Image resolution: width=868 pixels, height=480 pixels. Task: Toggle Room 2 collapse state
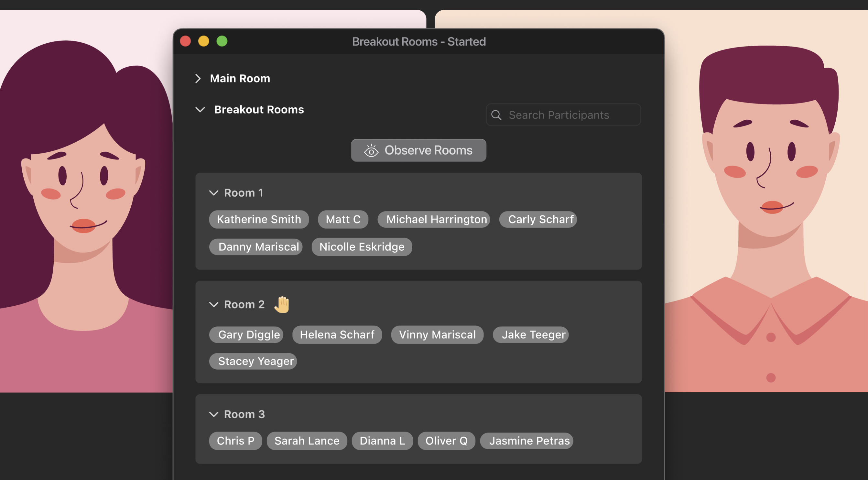214,304
